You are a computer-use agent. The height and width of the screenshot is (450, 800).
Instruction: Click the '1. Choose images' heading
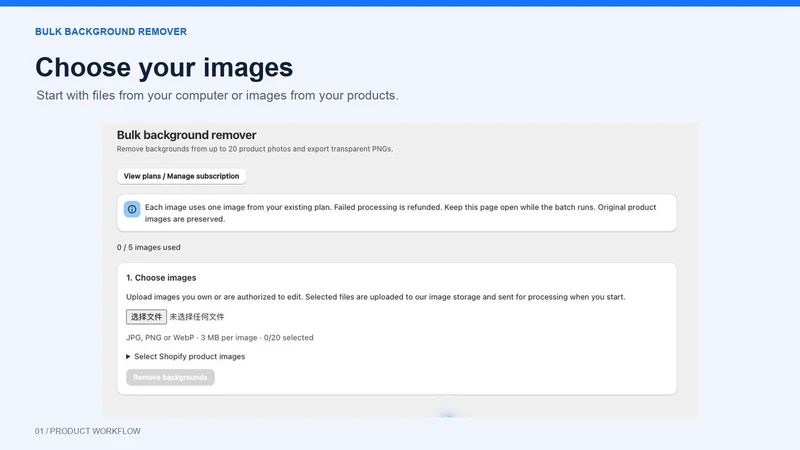(x=161, y=278)
